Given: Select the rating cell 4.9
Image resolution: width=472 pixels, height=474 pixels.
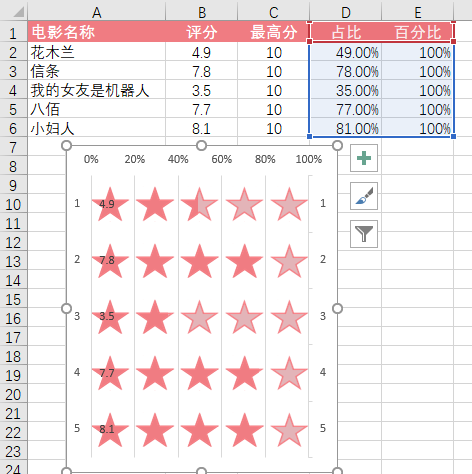Looking at the screenshot, I should [x=202, y=52].
